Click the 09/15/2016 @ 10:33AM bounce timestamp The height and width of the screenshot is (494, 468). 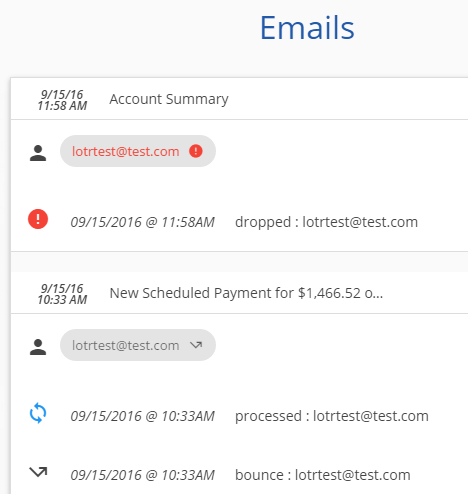coord(142,475)
